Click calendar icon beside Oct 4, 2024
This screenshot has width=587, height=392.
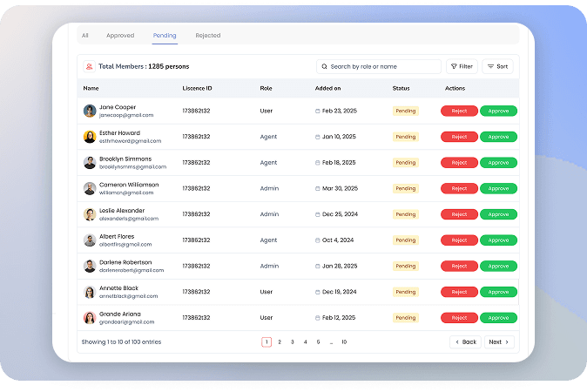(318, 240)
